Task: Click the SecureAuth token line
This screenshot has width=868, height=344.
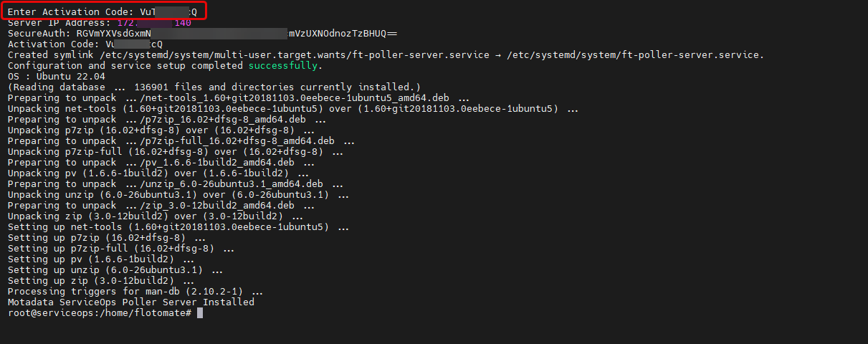Action: click(x=202, y=34)
